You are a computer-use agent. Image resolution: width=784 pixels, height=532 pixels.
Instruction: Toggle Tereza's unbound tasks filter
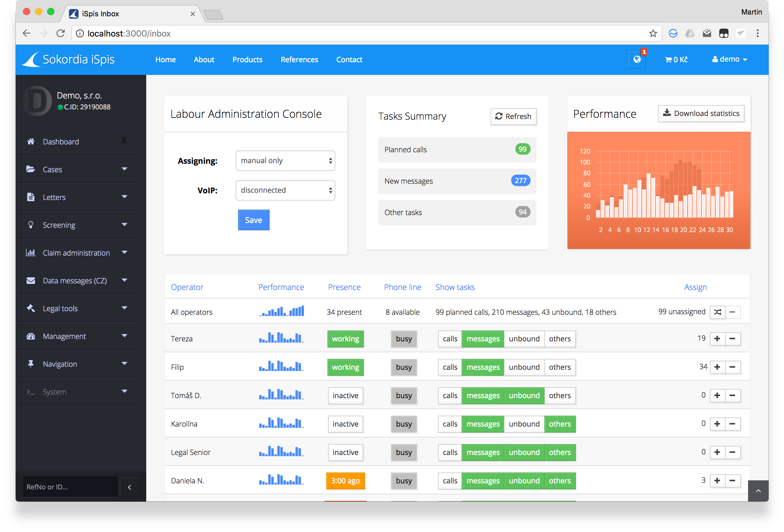(x=524, y=339)
